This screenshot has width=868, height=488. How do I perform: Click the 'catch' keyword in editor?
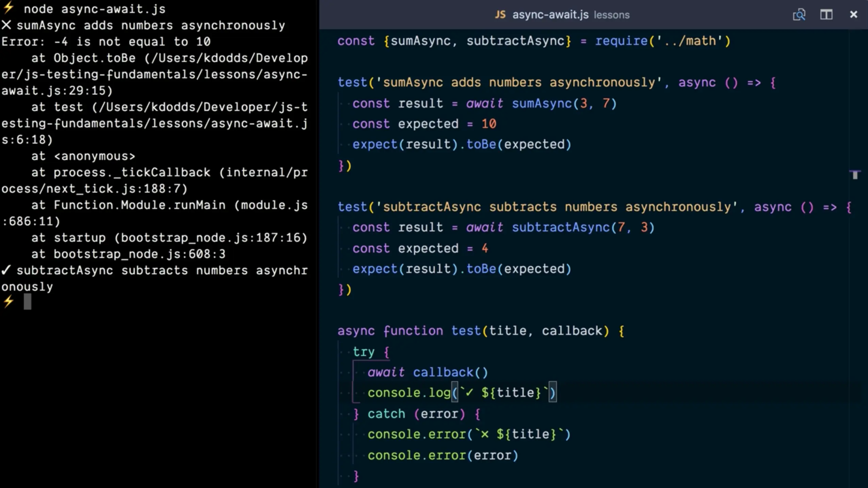pos(386,414)
